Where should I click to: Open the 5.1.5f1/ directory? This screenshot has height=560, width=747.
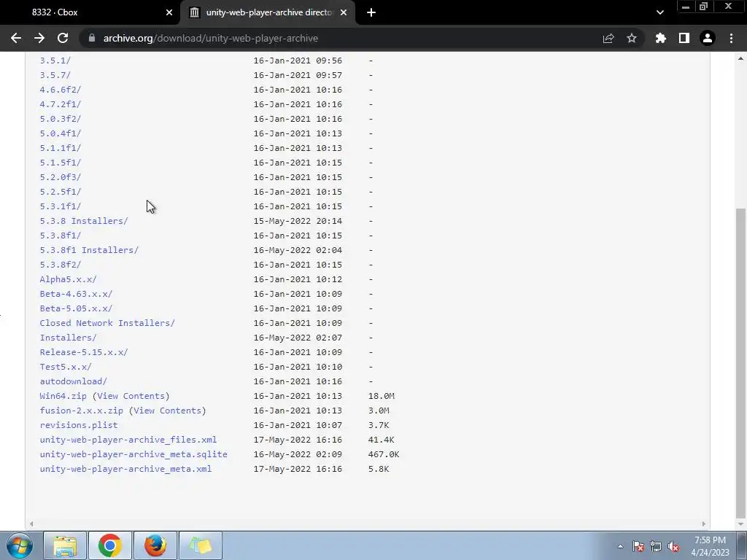(x=61, y=163)
